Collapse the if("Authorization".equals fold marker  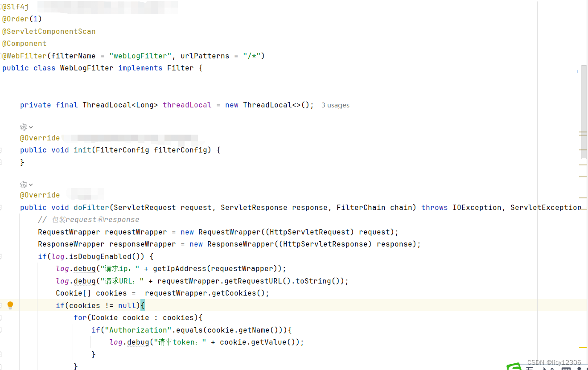pos(1,330)
